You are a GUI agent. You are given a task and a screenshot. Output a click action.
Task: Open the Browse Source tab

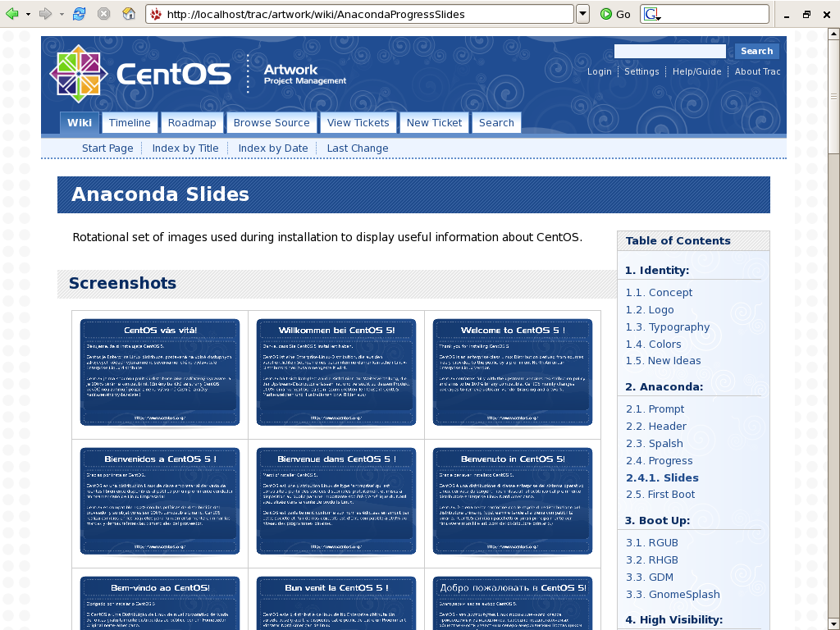pyautogui.click(x=271, y=123)
